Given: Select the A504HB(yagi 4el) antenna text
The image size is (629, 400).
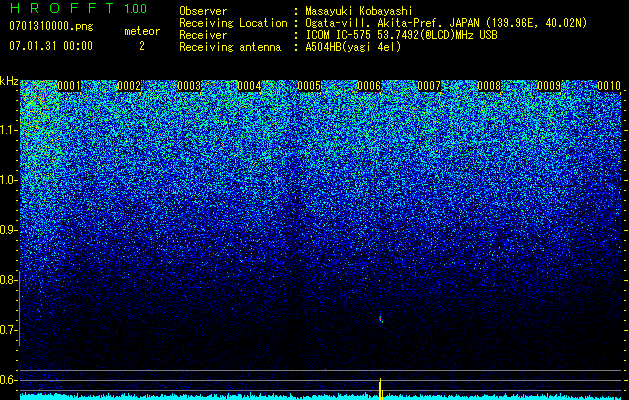Looking at the screenshot, I should [353, 47].
